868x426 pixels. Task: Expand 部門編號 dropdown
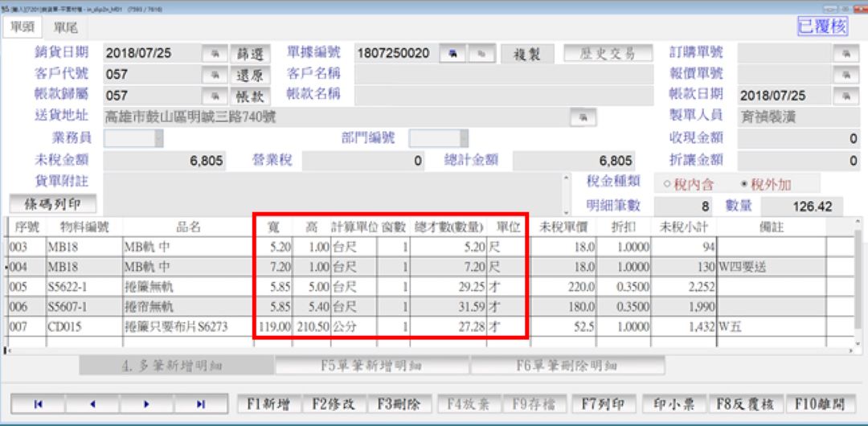click(x=464, y=138)
